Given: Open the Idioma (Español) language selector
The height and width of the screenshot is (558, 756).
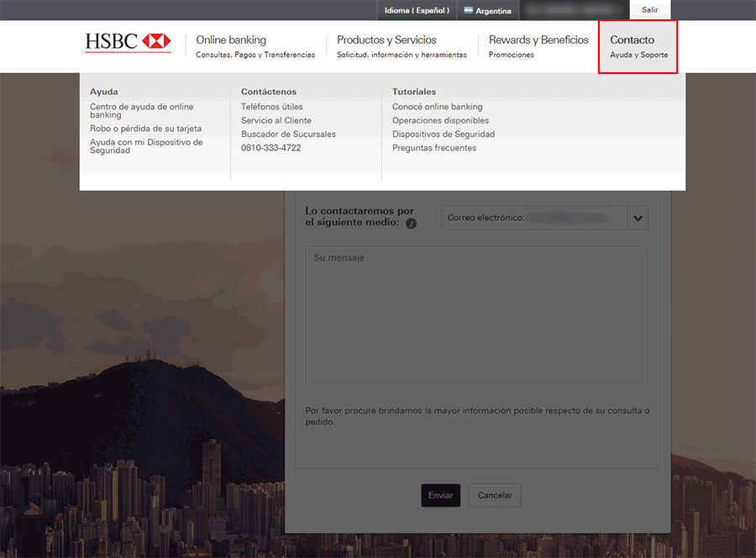Looking at the screenshot, I should pos(417,10).
